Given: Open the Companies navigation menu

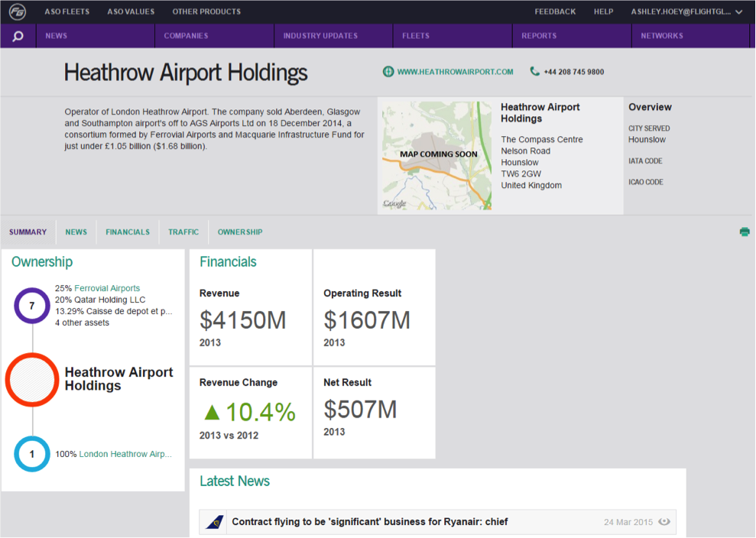Looking at the screenshot, I should tap(186, 36).
